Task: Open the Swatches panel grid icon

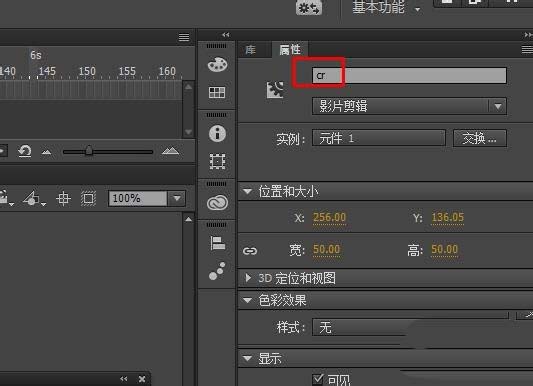Action: pyautogui.click(x=217, y=92)
